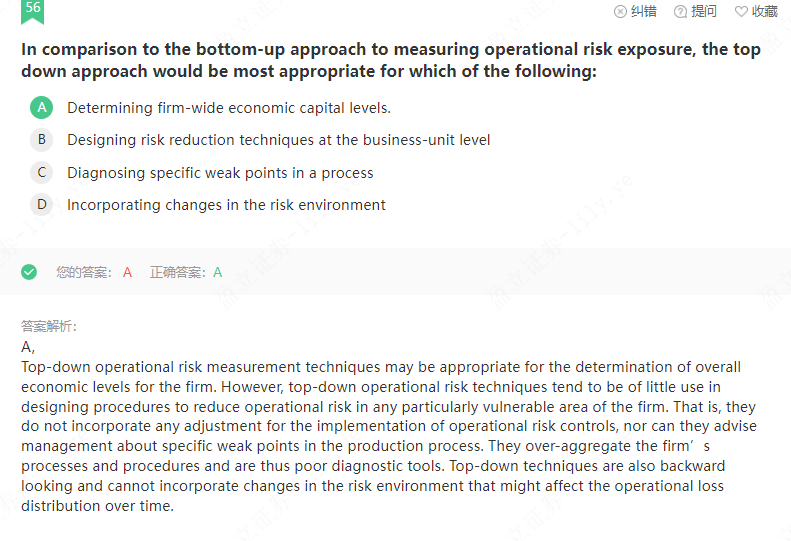791x541 pixels.
Task: Choose 'Diagnosing specific weak points' answer text
Action: (220, 173)
